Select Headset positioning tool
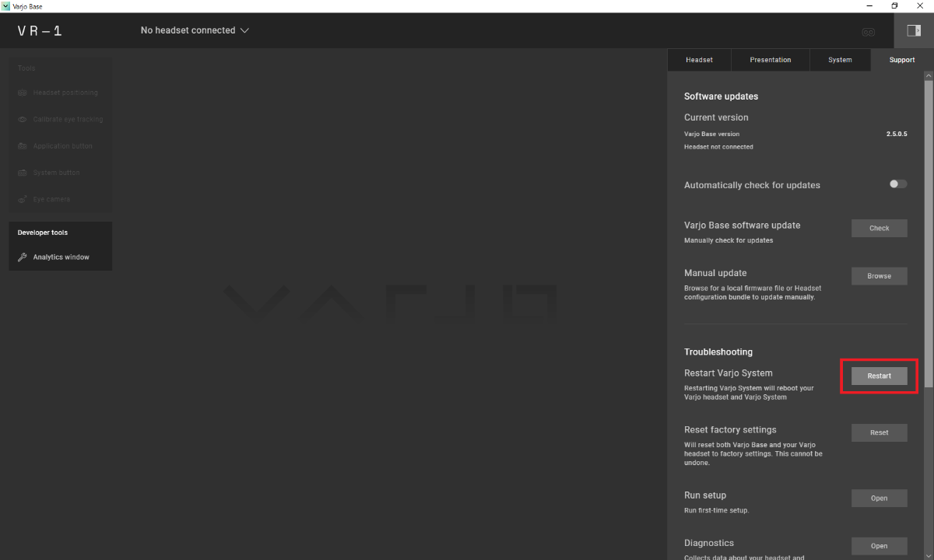The width and height of the screenshot is (934, 560). (x=61, y=93)
